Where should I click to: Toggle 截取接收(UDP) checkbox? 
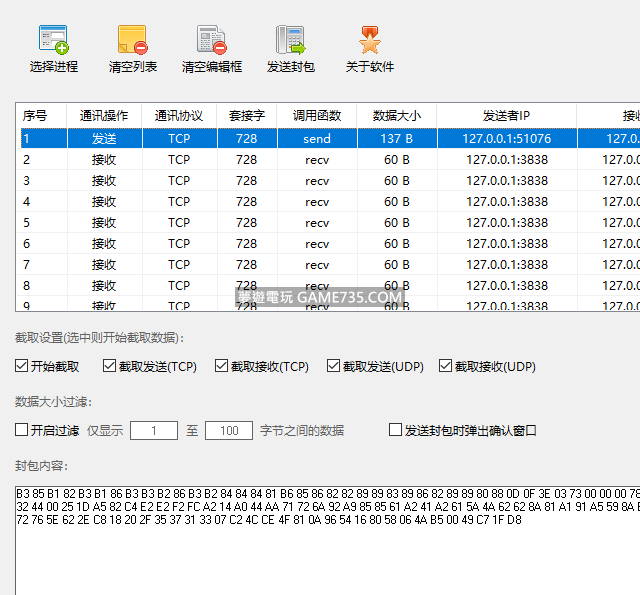coord(445,367)
